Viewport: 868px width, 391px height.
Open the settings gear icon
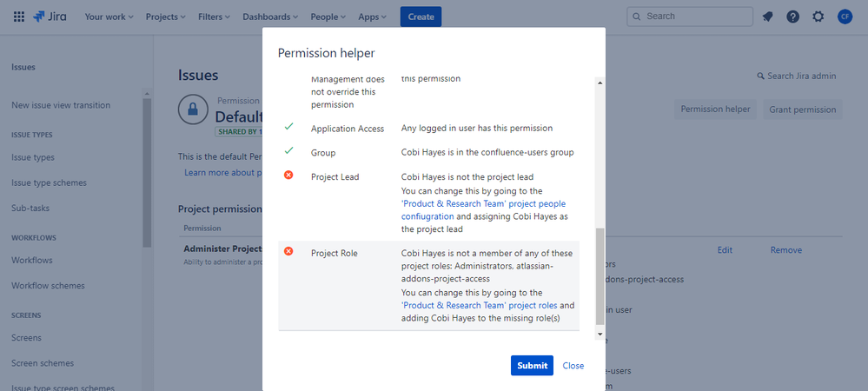[818, 17]
